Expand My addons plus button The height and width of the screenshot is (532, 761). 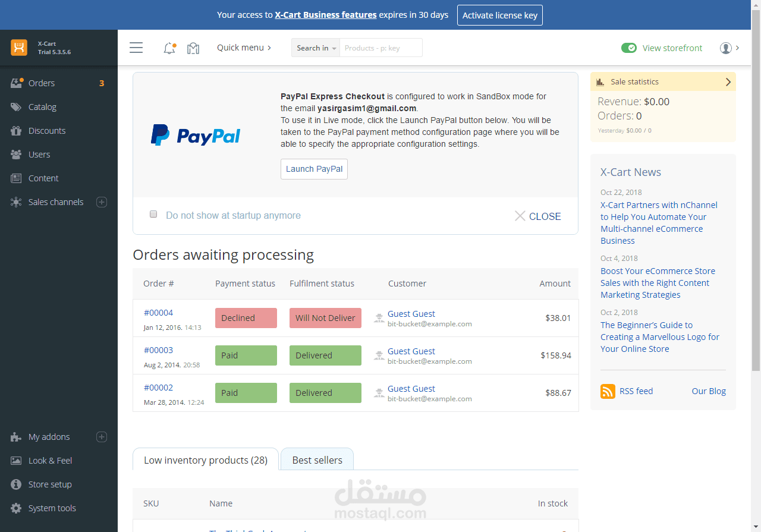[x=102, y=437]
